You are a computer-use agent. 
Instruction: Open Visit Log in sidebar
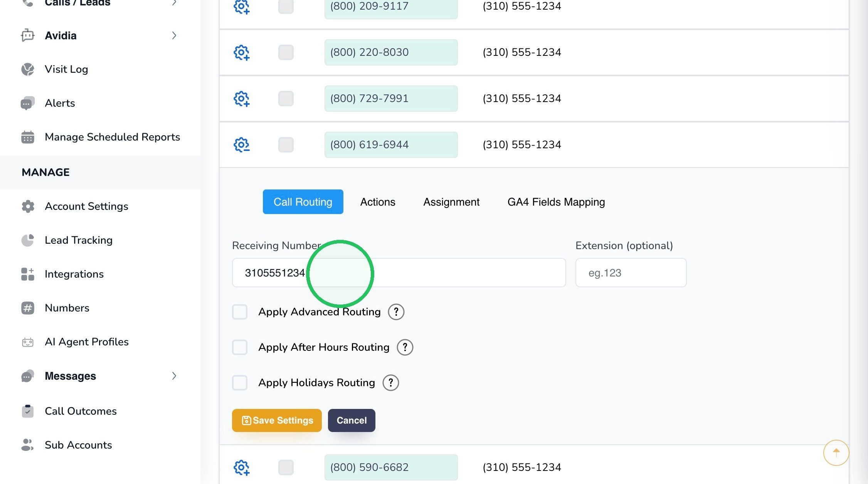66,69
